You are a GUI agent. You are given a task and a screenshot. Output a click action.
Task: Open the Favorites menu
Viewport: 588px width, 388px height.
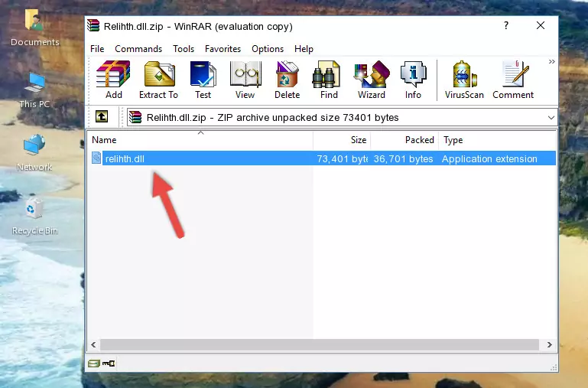point(223,49)
